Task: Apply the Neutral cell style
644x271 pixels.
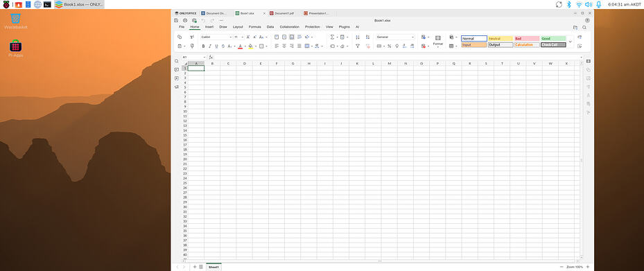Action: pyautogui.click(x=501, y=39)
